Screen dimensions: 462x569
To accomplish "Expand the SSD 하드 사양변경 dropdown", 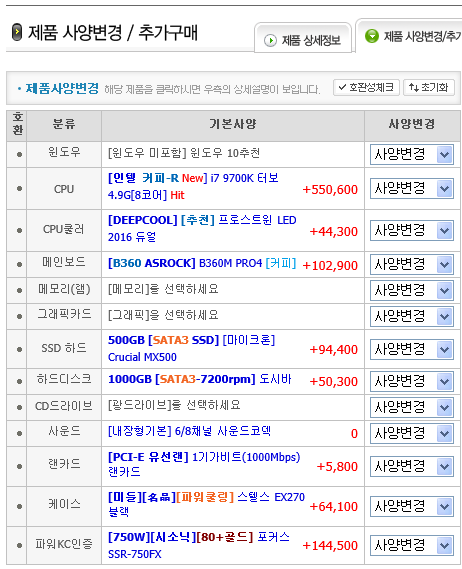I will pyautogui.click(x=412, y=349).
